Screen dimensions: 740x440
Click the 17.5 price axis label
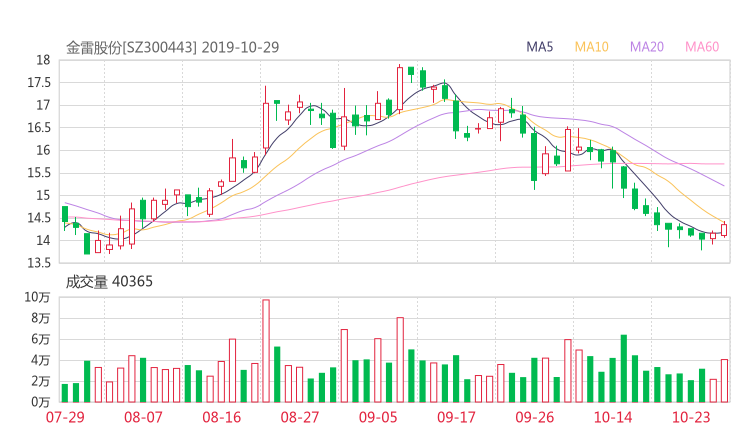pos(39,83)
